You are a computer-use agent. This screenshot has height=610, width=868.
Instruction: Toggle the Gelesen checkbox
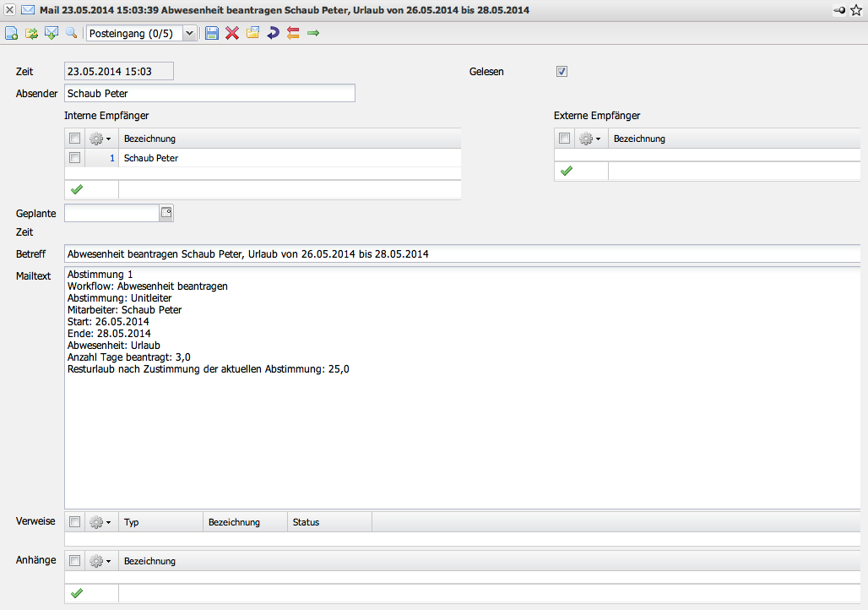coord(562,72)
